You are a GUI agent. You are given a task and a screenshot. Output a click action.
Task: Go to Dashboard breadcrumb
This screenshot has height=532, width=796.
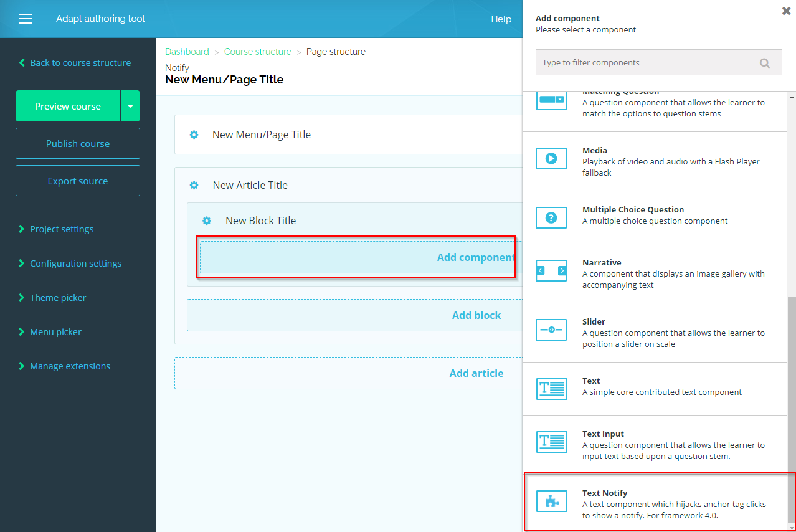187,52
